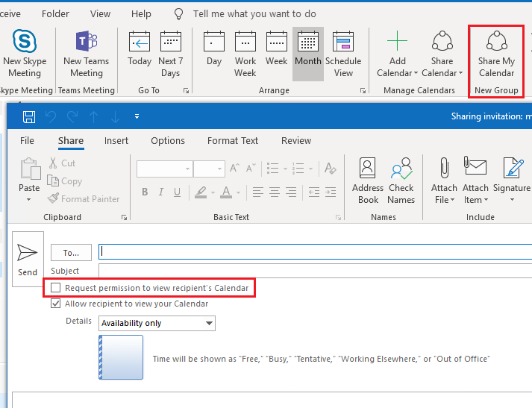
Task: Open the Options ribbon tab
Action: pos(168,140)
